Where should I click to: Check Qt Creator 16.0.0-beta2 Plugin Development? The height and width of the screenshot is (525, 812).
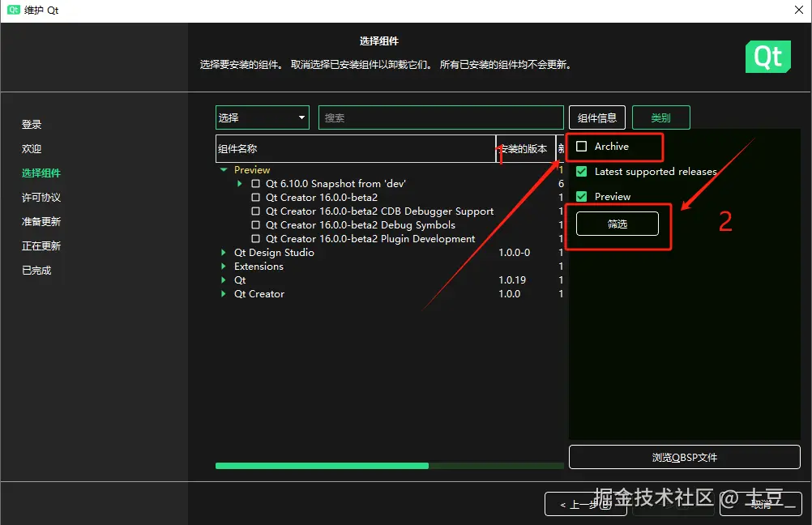255,239
